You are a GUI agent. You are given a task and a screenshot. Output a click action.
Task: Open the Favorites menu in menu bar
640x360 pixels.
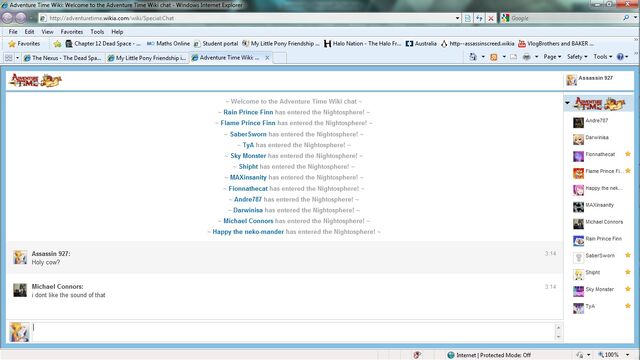pos(71,31)
